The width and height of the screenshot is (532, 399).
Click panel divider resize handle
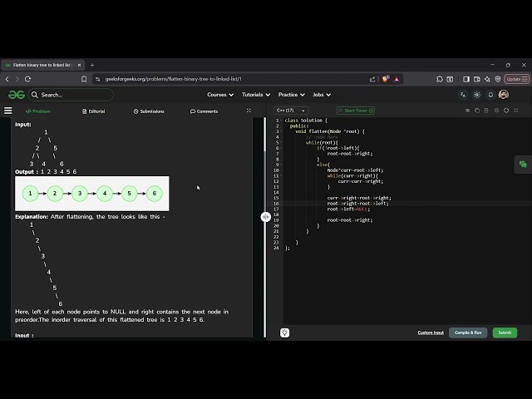pos(266,217)
